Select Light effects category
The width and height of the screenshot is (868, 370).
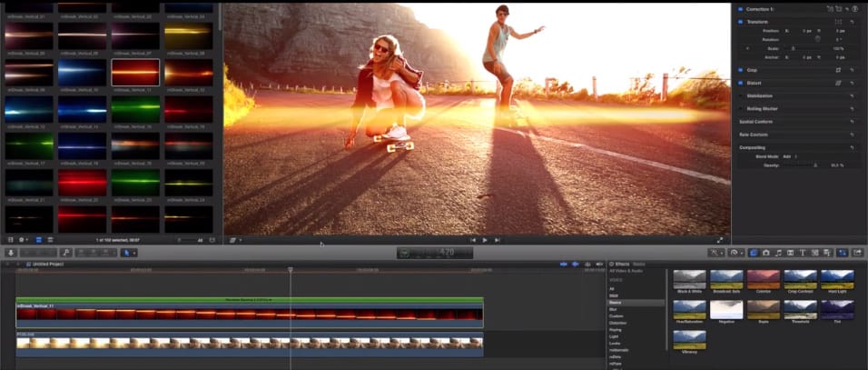point(614,336)
